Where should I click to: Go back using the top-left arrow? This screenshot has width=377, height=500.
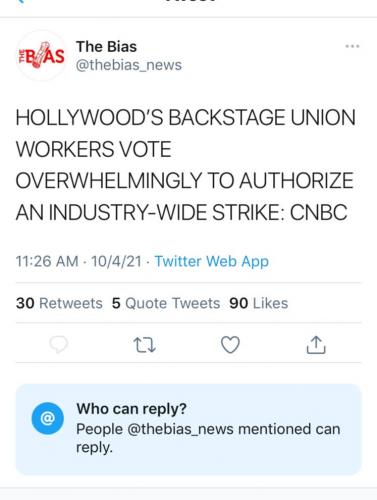tap(21, 1)
